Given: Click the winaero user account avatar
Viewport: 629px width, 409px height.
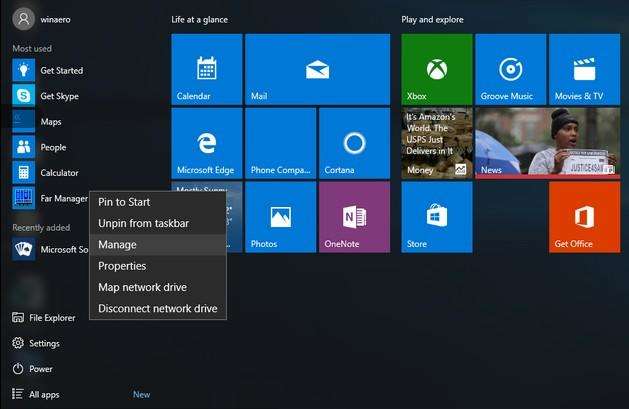Looking at the screenshot, I should click(23, 18).
